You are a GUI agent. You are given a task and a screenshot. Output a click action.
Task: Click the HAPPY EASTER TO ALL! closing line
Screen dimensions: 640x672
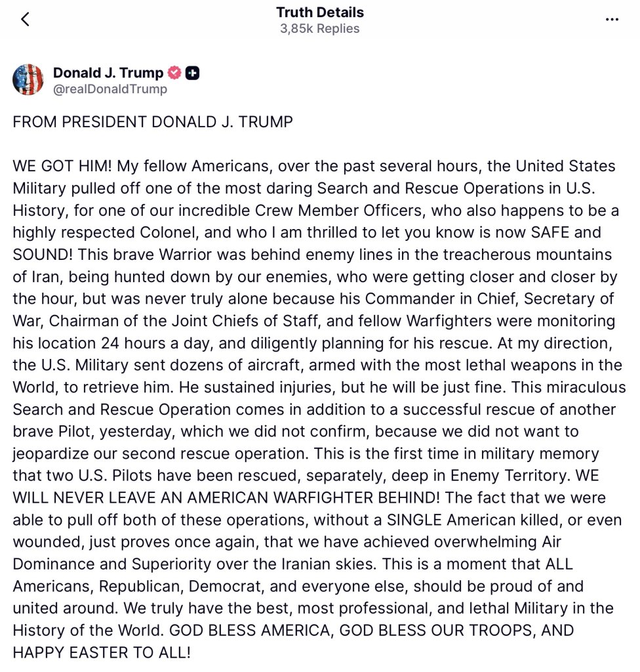pyautogui.click(x=102, y=653)
